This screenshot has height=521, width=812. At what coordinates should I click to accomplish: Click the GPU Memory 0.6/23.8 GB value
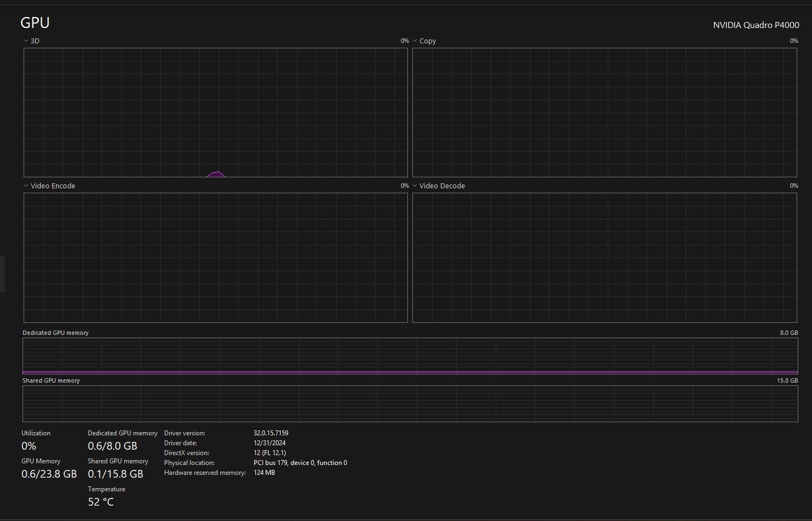pyautogui.click(x=49, y=474)
